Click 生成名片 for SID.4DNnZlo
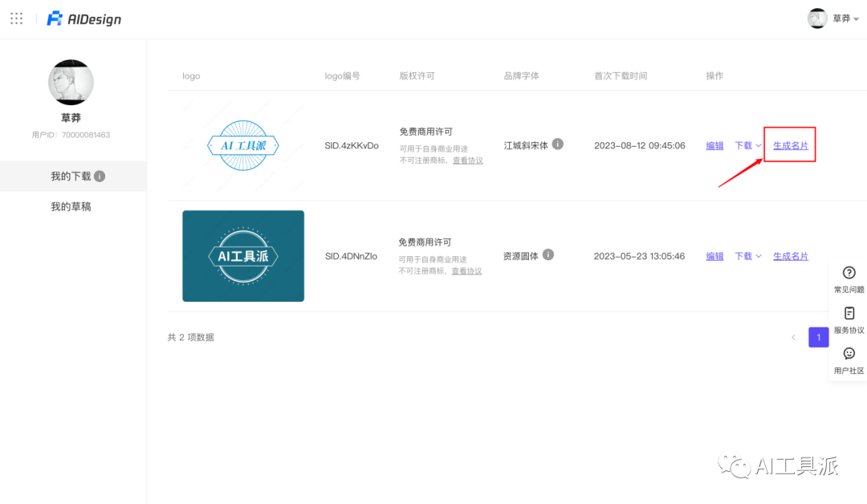 [x=790, y=256]
